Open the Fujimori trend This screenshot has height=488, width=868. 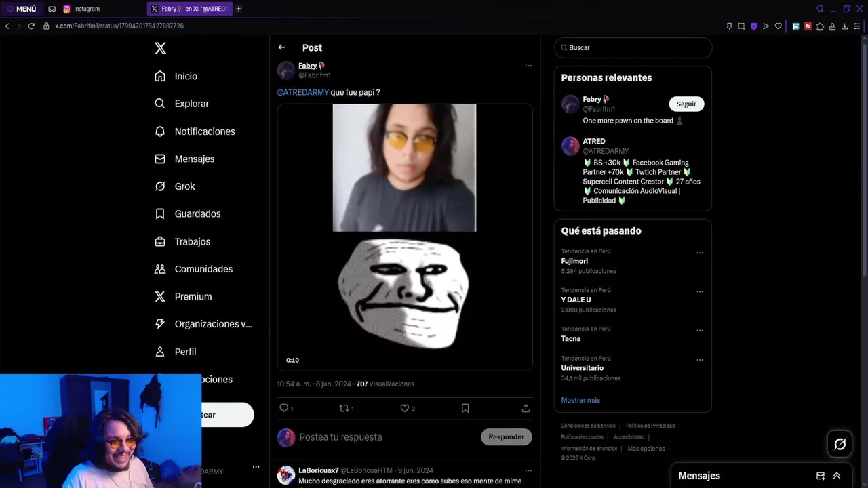pyautogui.click(x=574, y=261)
